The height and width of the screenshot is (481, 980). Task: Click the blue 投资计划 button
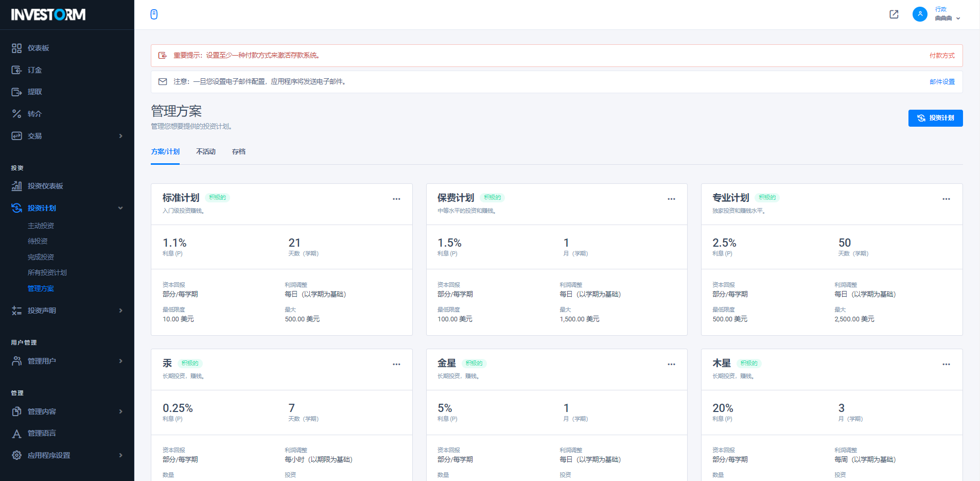935,118
